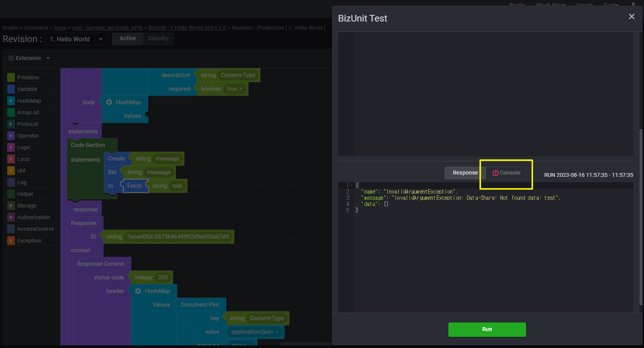Select the Log category icon
Image resolution: width=644 pixels, height=348 pixels.
point(11,182)
